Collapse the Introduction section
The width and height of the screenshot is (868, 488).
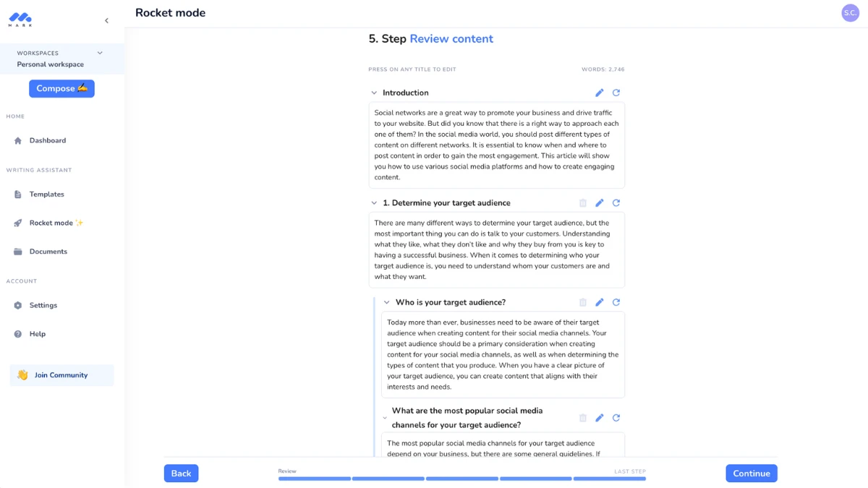point(374,93)
